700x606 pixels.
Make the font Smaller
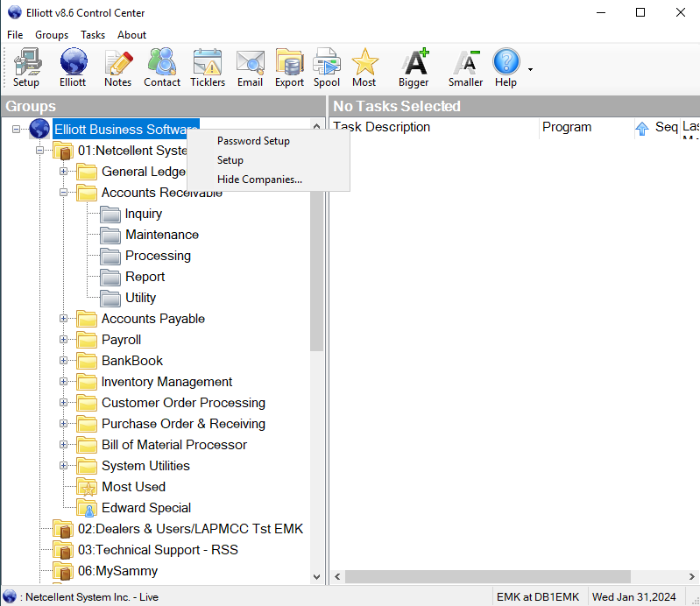tap(465, 67)
